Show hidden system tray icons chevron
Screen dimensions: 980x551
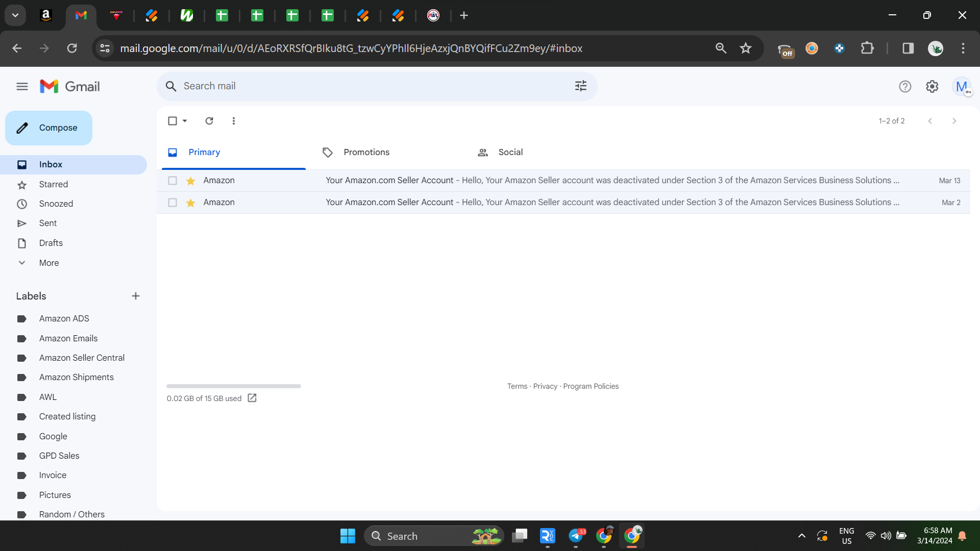pyautogui.click(x=802, y=536)
